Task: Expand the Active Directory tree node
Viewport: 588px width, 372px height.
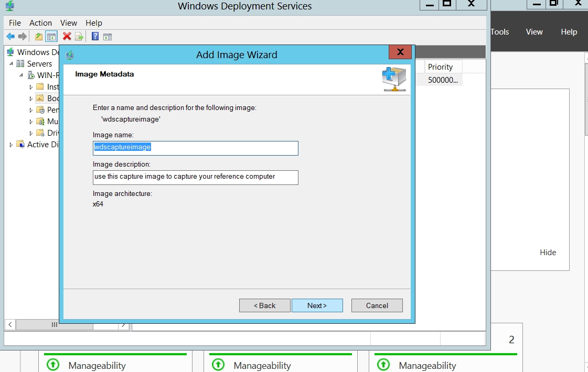Action: pyautogui.click(x=12, y=145)
